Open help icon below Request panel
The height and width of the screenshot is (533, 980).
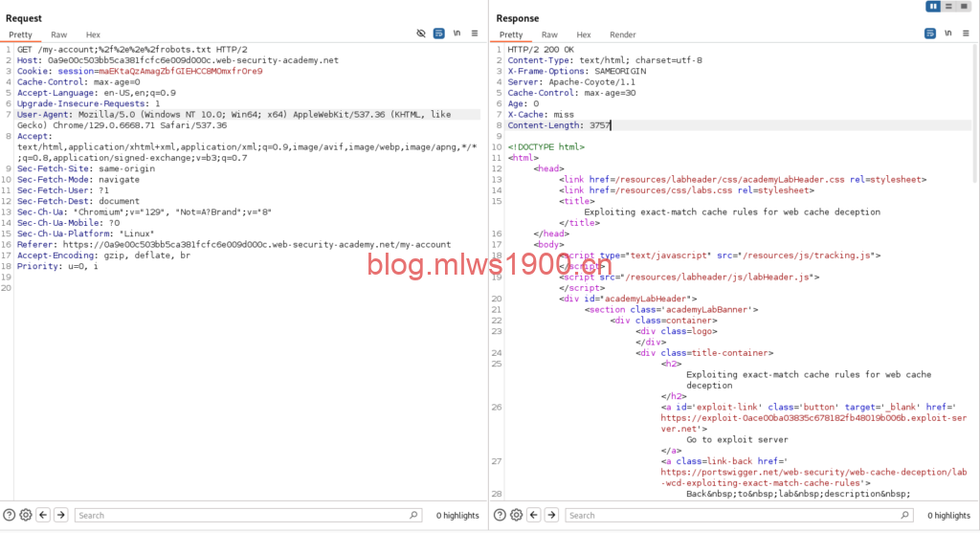10,515
